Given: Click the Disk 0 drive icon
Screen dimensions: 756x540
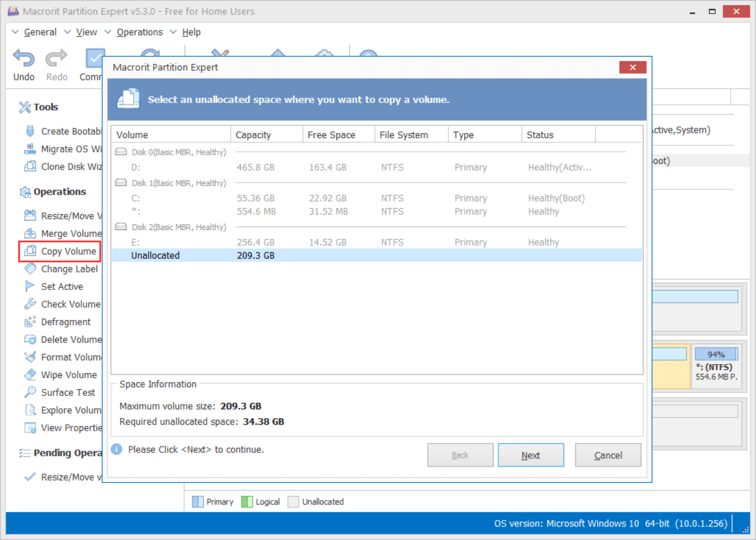Looking at the screenshot, I should (121, 152).
